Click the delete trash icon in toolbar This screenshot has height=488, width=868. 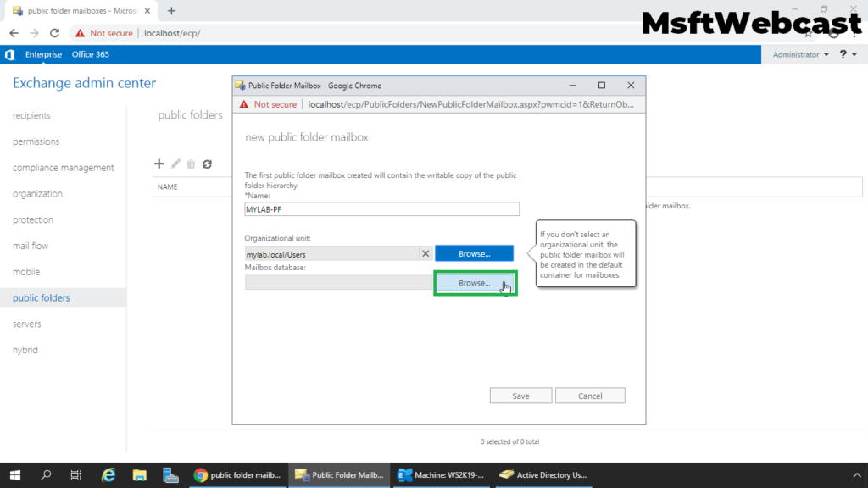pos(191,164)
